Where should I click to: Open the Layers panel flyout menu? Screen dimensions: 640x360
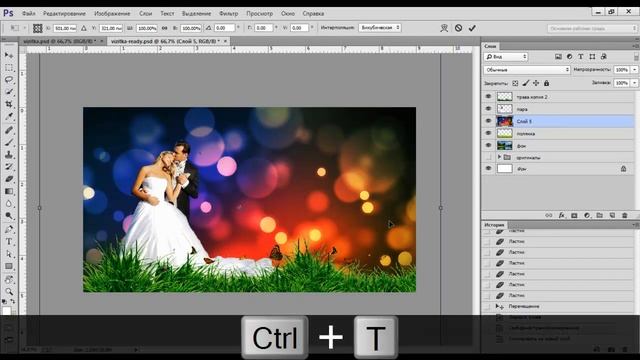coord(637,46)
